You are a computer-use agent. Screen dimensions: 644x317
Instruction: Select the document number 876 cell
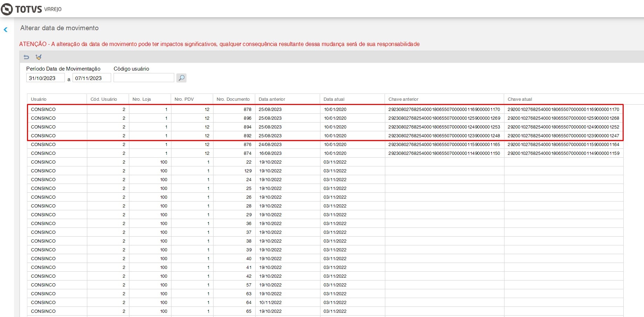pos(234,144)
